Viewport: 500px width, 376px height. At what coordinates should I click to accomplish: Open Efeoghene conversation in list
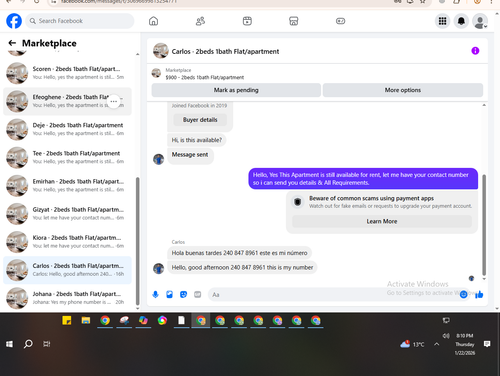(x=67, y=101)
